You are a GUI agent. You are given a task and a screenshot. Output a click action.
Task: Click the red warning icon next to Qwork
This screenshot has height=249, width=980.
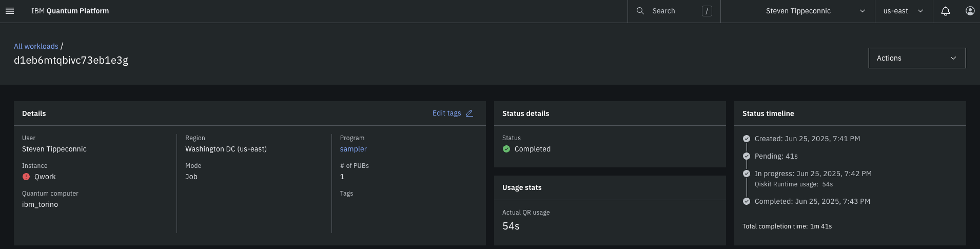pyautogui.click(x=26, y=177)
